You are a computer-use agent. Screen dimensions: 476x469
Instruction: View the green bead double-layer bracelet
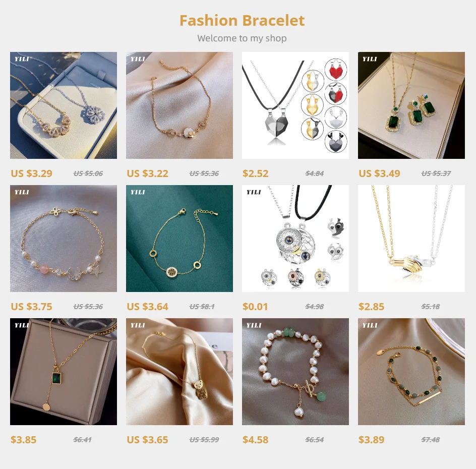coord(411,372)
